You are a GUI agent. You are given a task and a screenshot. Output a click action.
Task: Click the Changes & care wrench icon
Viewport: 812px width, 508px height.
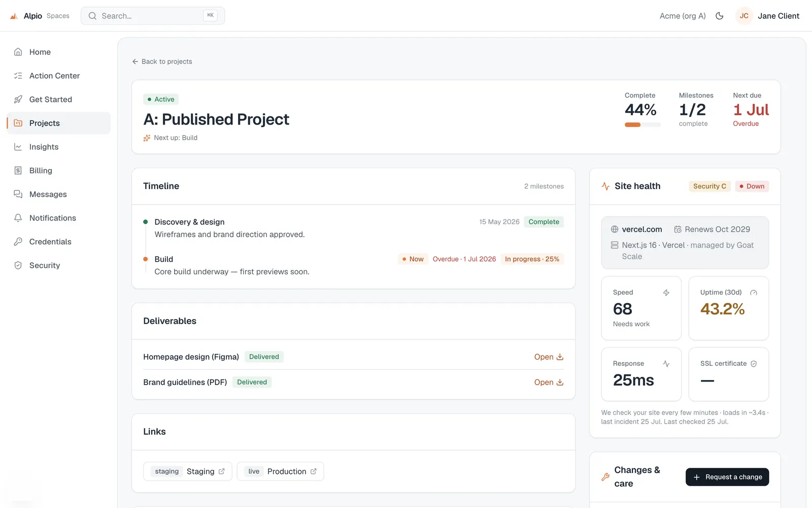(605, 477)
